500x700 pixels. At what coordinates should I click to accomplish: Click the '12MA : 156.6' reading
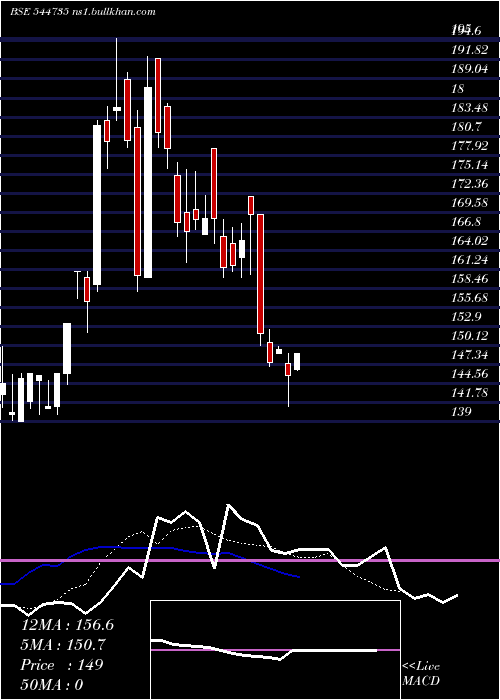tap(67, 625)
